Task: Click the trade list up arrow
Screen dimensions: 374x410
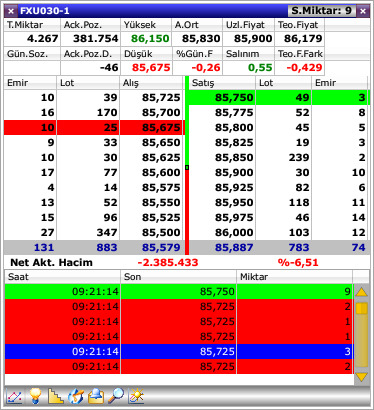Action: (362, 293)
